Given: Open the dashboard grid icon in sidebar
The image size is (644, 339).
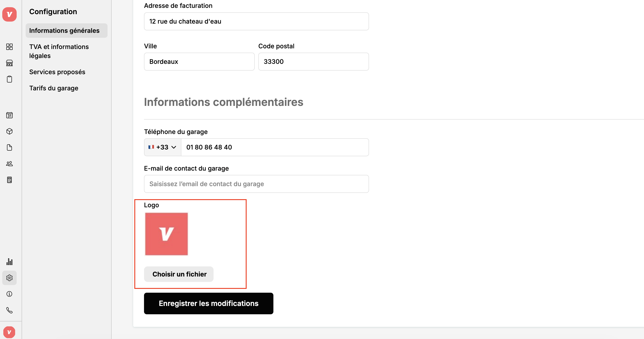Looking at the screenshot, I should click(x=9, y=47).
